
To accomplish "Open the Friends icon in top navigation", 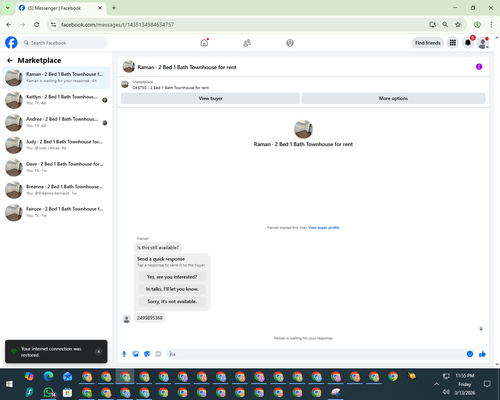I will 247,43.
